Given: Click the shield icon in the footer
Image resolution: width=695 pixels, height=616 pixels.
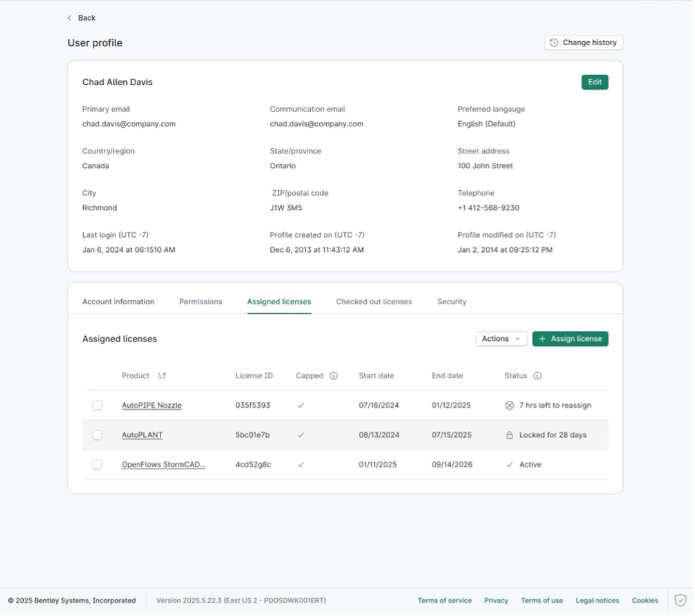Looking at the screenshot, I should 680,600.
